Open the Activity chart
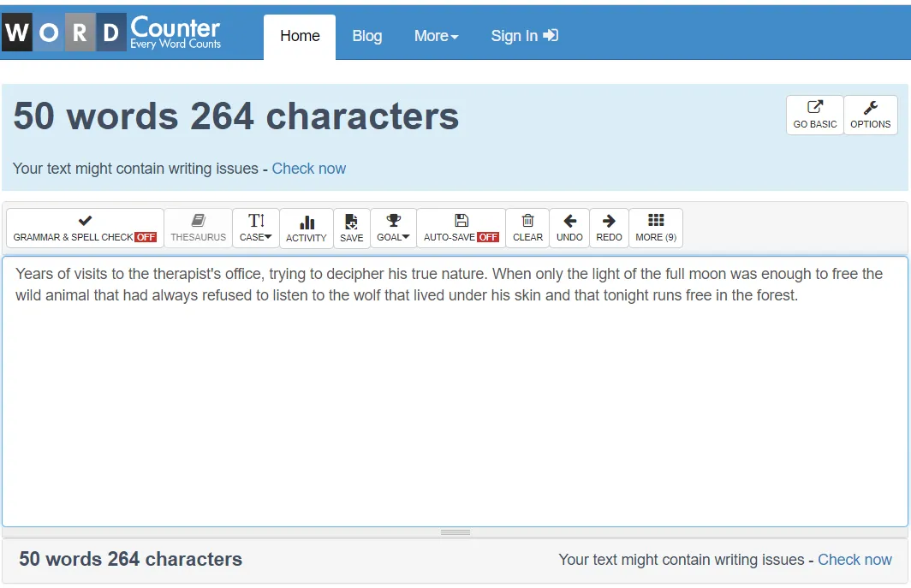Image resolution: width=911 pixels, height=588 pixels. point(307,229)
